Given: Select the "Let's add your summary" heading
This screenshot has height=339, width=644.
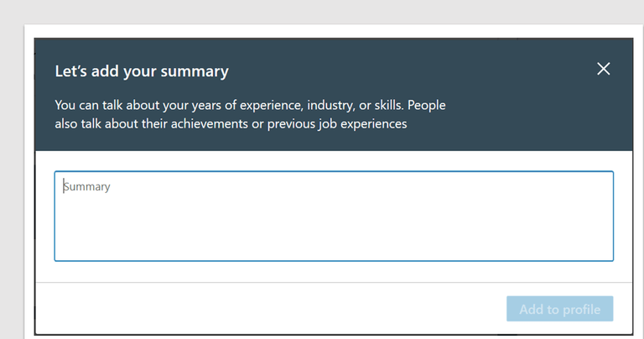Looking at the screenshot, I should [142, 71].
